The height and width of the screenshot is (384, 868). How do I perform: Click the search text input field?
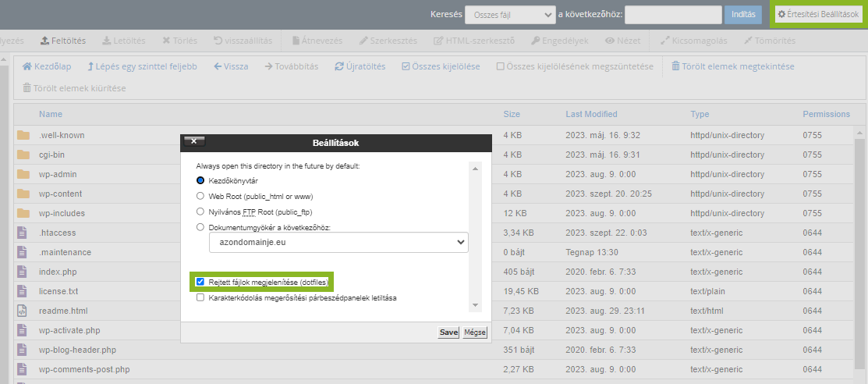(x=673, y=15)
